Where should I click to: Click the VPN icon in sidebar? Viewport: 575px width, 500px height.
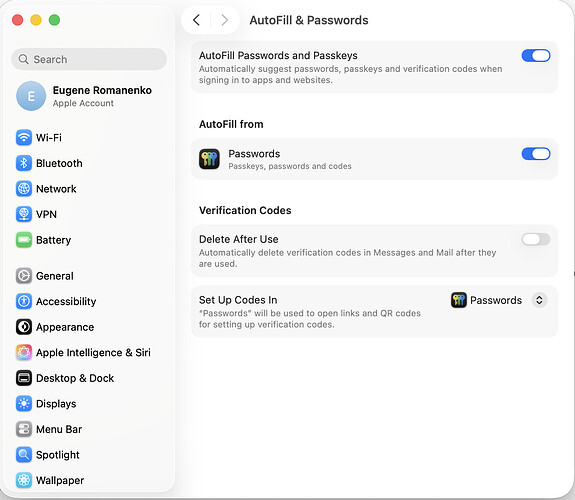(24, 214)
